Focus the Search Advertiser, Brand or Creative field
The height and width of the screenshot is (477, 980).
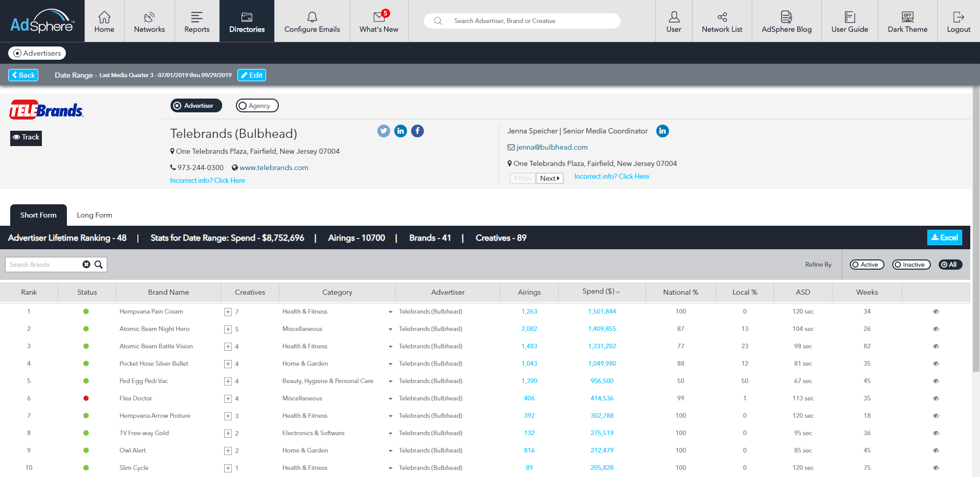point(522,21)
